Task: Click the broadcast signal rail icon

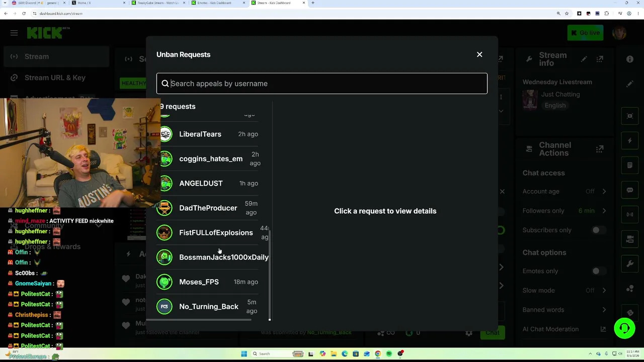Action: pos(630,215)
